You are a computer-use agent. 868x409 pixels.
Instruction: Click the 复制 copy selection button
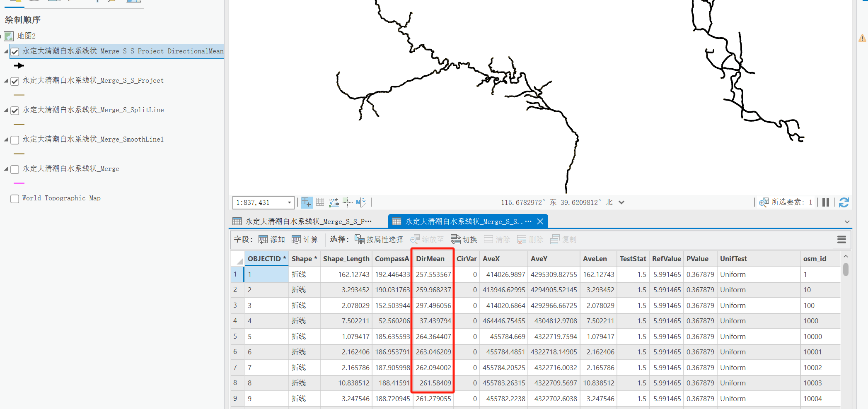coord(563,240)
